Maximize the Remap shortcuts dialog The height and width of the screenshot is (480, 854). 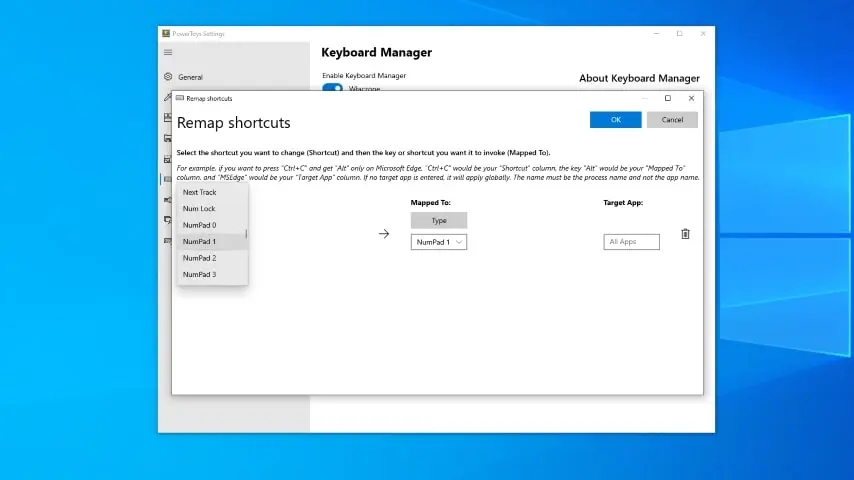coord(668,98)
